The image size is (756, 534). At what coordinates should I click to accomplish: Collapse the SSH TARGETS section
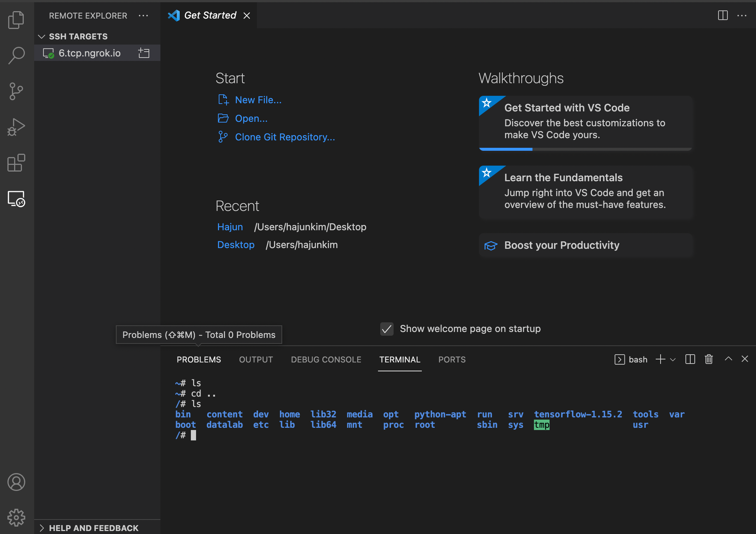click(42, 36)
